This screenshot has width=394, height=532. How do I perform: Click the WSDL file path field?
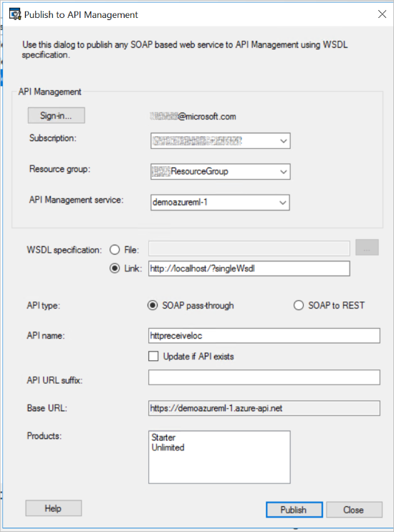click(x=249, y=248)
